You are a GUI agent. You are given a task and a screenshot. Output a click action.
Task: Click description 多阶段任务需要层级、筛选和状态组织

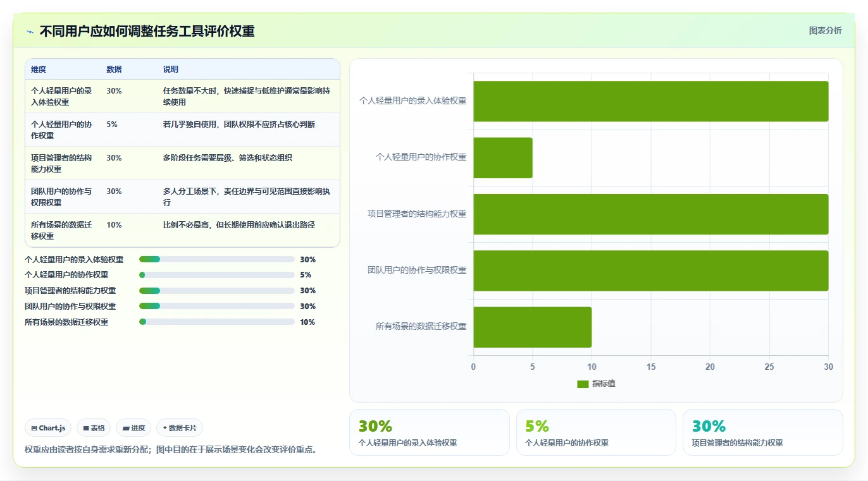[x=228, y=158]
